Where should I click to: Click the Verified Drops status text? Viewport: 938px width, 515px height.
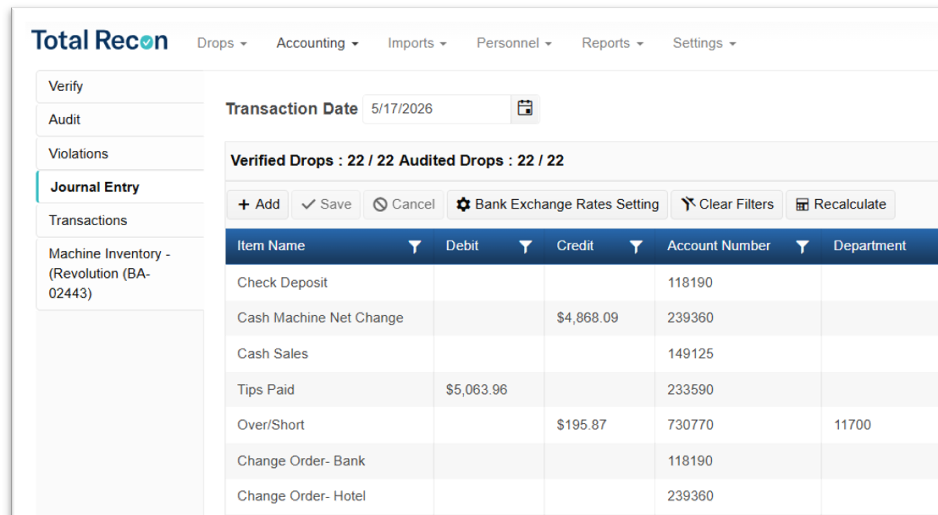pos(312,161)
